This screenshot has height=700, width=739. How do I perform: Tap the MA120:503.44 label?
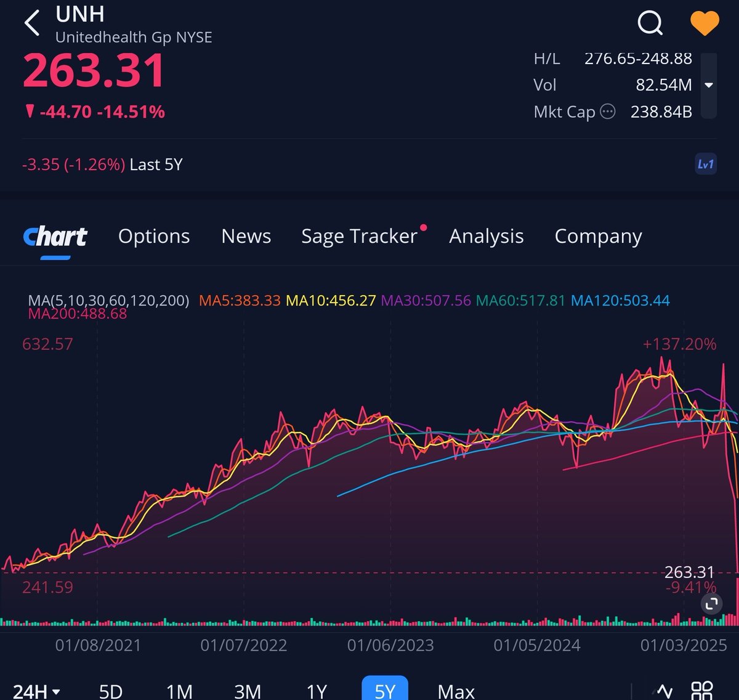(620, 300)
